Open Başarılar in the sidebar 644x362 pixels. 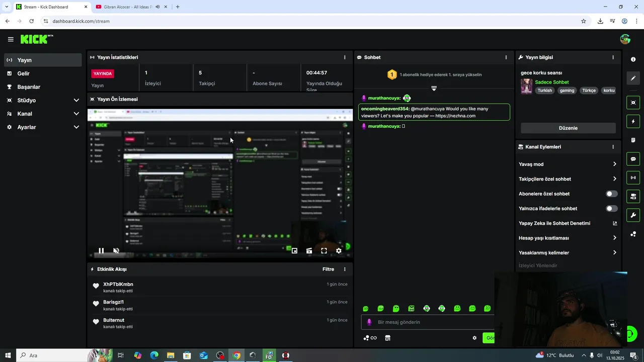[x=43, y=87]
